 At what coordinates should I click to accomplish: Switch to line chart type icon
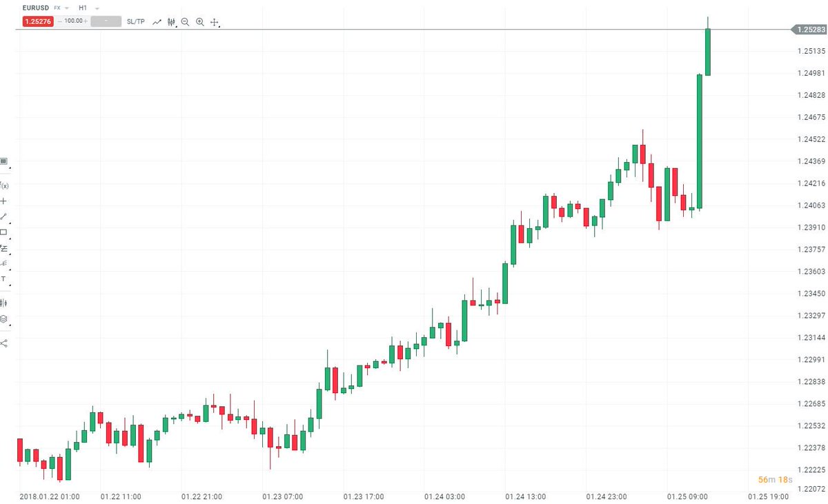[157, 22]
